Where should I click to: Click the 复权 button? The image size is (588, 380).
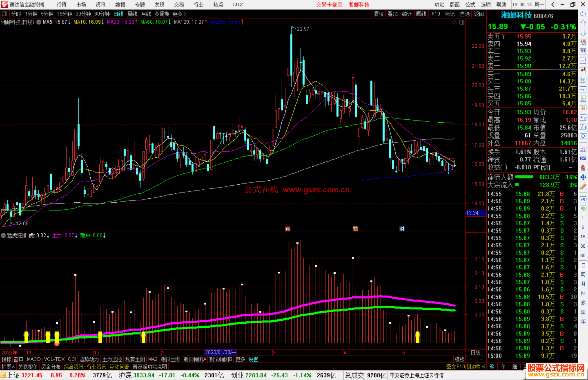point(378,14)
